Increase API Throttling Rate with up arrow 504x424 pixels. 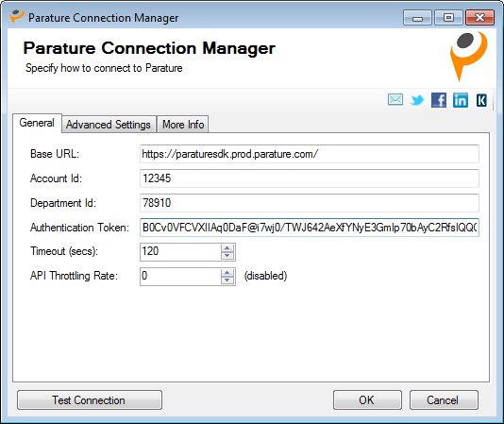pyautogui.click(x=227, y=273)
